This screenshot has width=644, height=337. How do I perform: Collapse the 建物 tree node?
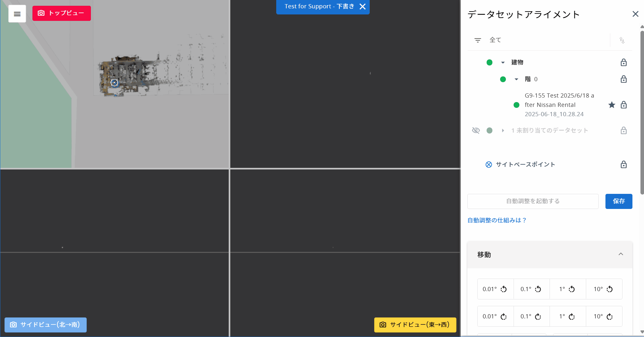tap(503, 63)
